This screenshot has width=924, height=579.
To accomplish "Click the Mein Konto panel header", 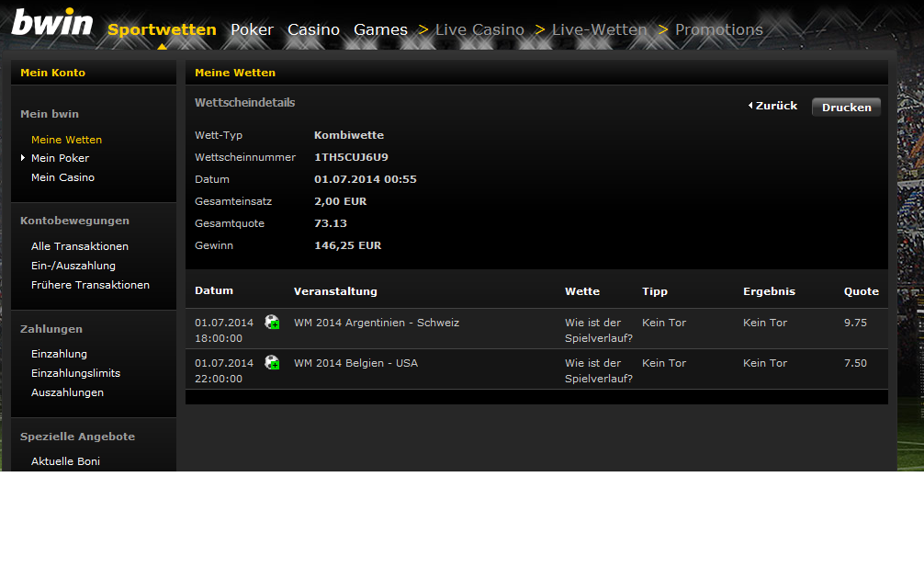I will [94, 73].
